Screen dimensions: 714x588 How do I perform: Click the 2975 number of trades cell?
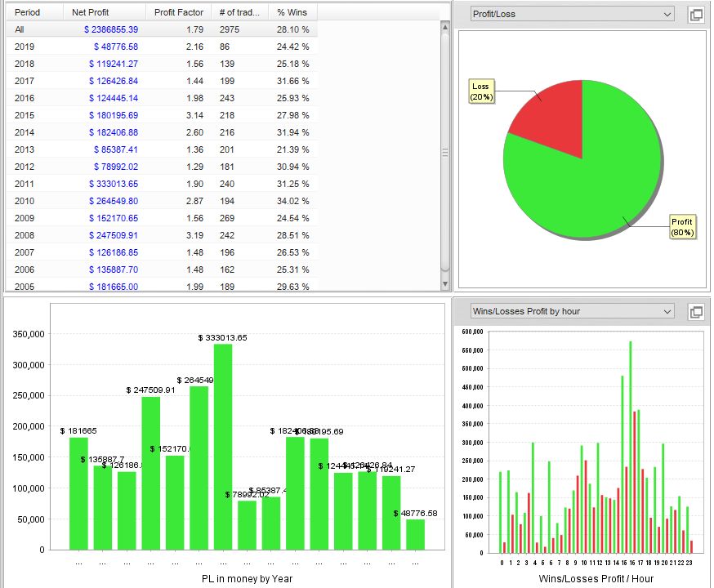(x=230, y=29)
